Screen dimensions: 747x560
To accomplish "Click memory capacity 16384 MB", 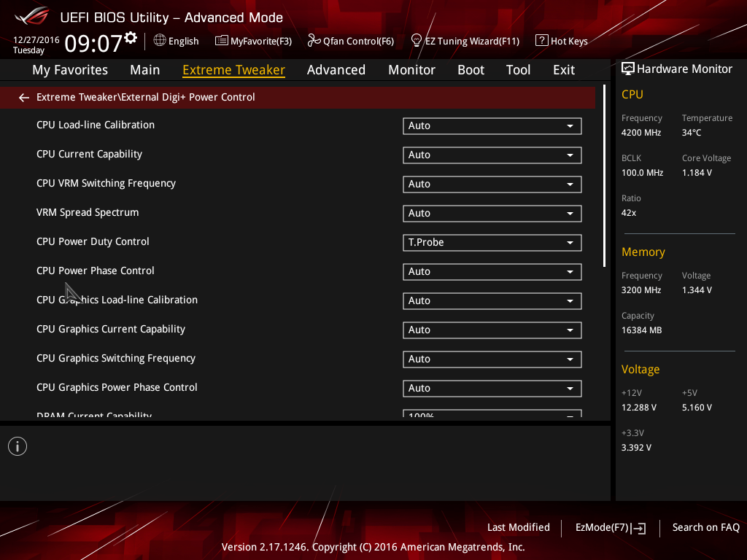I will (x=641, y=330).
